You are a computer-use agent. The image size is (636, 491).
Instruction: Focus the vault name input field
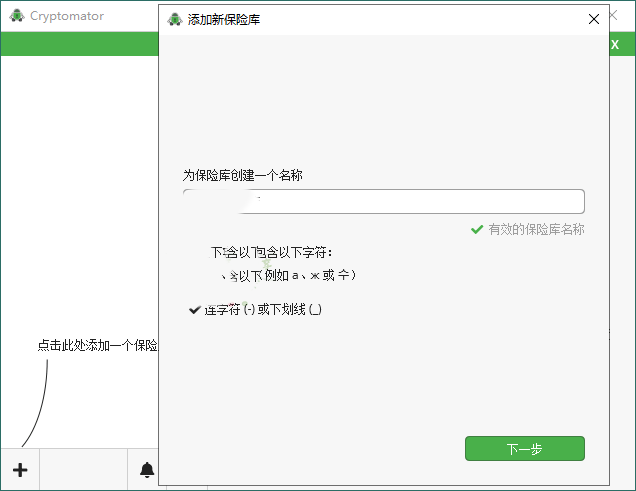[x=383, y=201]
